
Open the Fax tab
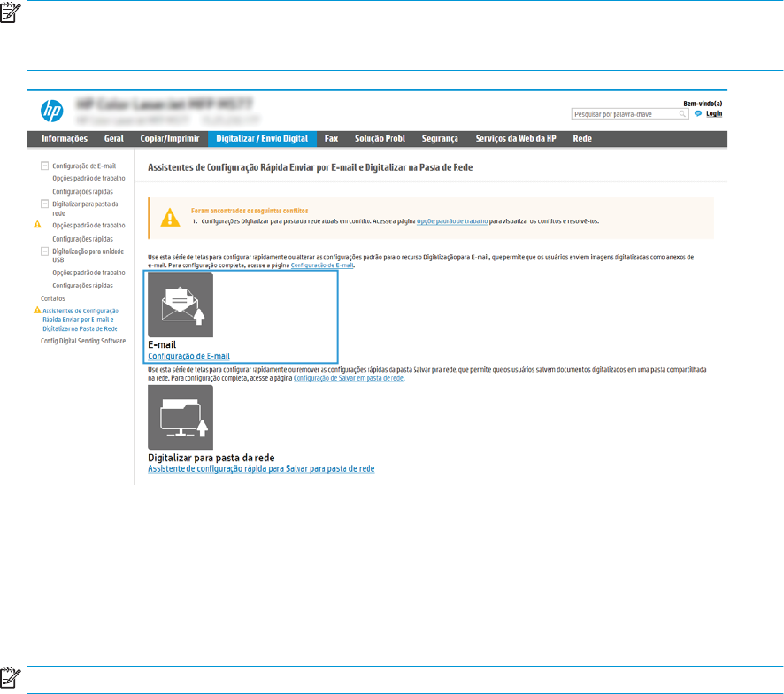[331, 139]
